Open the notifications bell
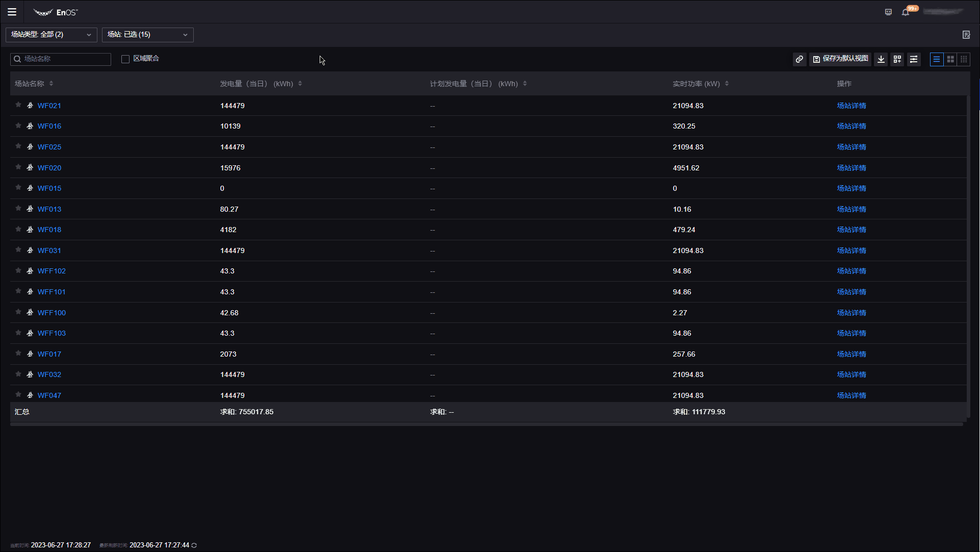This screenshot has height=552, width=980. click(905, 12)
